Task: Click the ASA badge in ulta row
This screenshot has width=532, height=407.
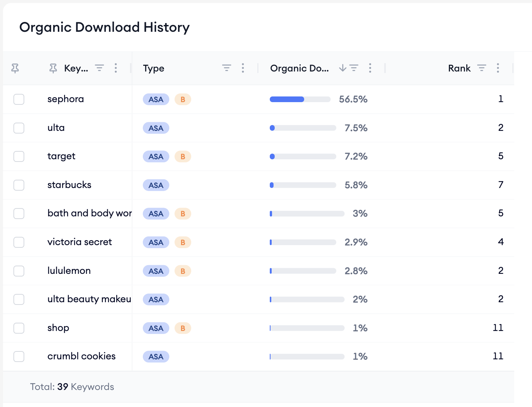Action: [156, 128]
